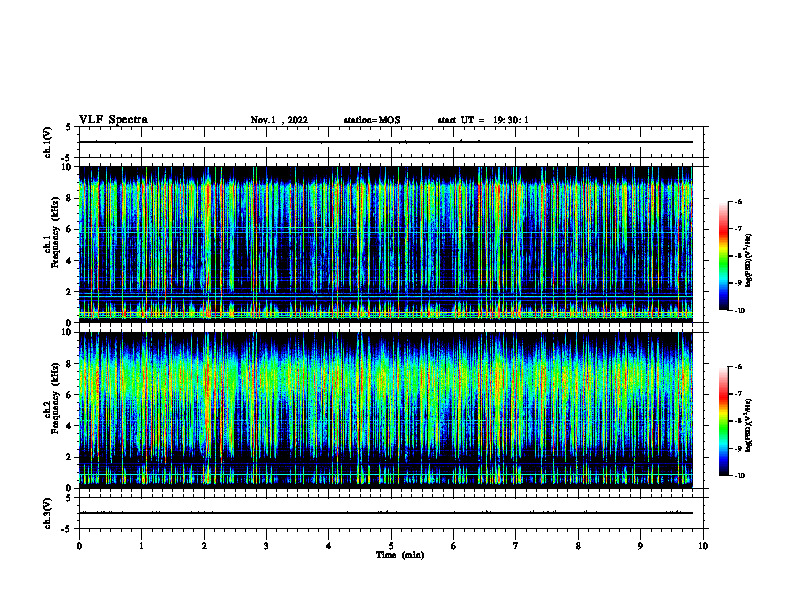Click the ch.1 voltage waveform trace
The height and width of the screenshot is (612, 792).
pyautogui.click(x=386, y=142)
